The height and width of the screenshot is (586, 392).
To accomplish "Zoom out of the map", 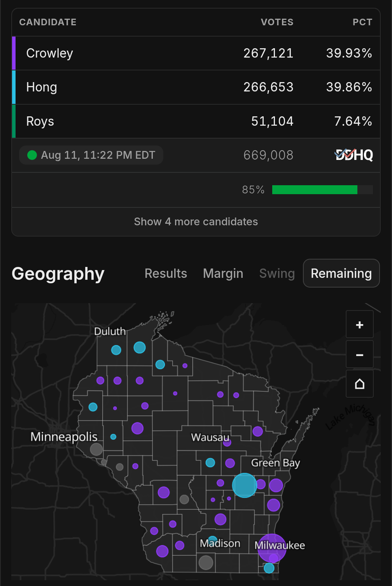I will point(360,354).
